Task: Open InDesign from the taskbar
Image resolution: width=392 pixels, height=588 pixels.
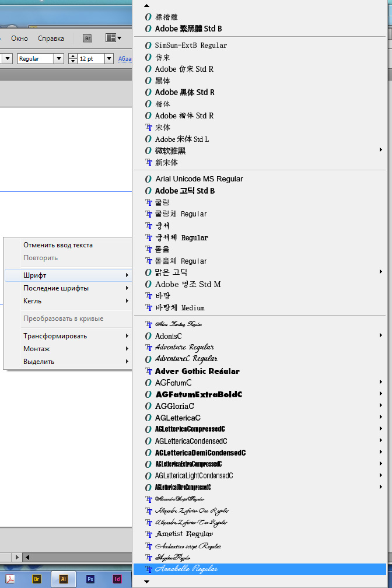Action: point(117,579)
